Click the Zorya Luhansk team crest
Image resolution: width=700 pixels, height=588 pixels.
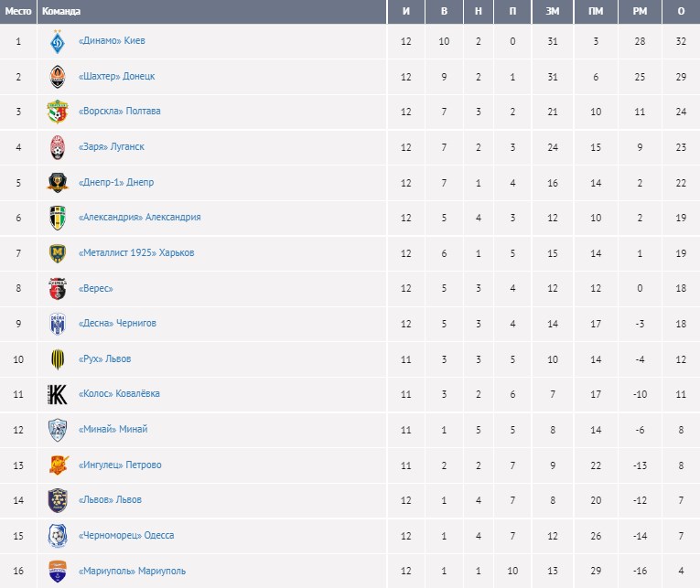click(58, 147)
